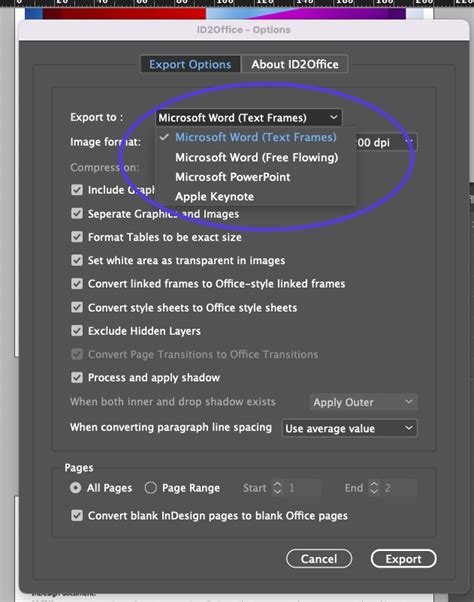Toggle Process and apply shadow checkbox
Viewport: 474px width, 602px height.
point(77,377)
